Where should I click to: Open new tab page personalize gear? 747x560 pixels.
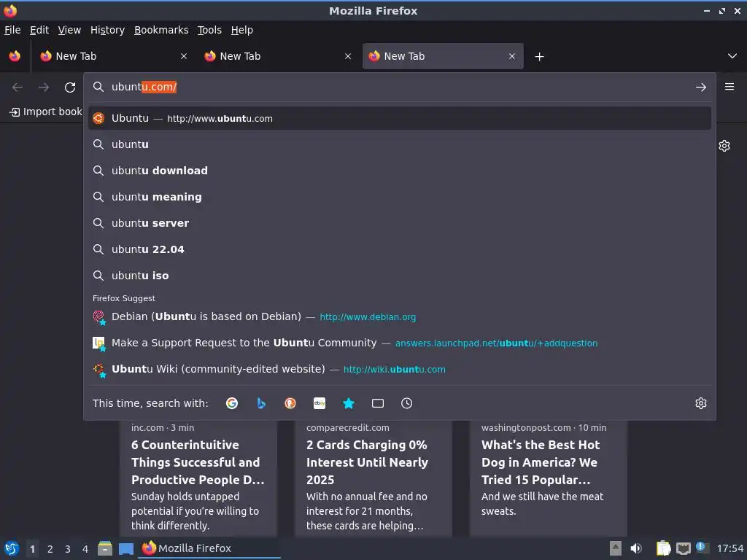[724, 146]
